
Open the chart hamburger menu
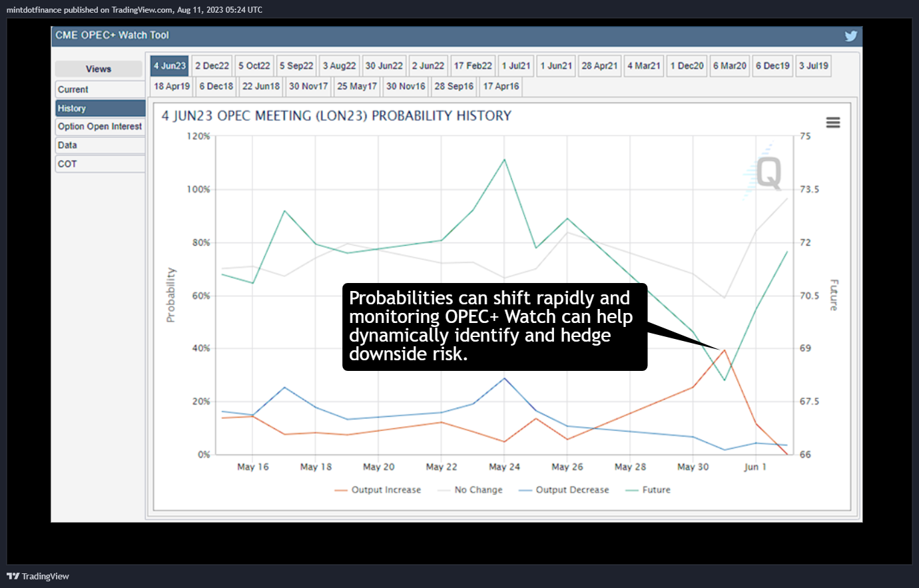833,123
